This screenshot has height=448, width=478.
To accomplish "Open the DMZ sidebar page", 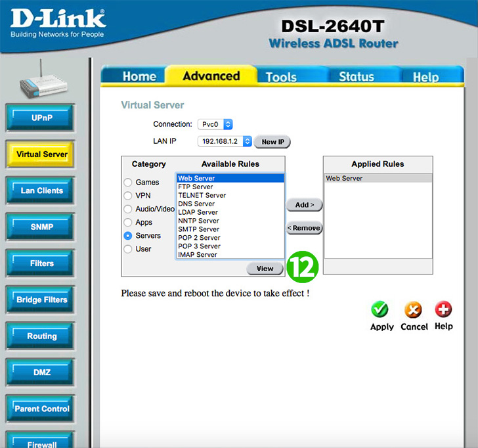I will coord(40,372).
